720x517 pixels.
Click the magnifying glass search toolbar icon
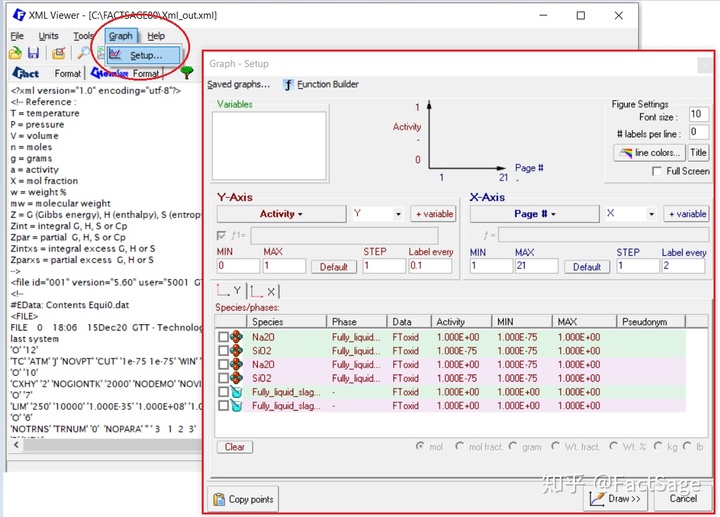pyautogui.click(x=83, y=53)
